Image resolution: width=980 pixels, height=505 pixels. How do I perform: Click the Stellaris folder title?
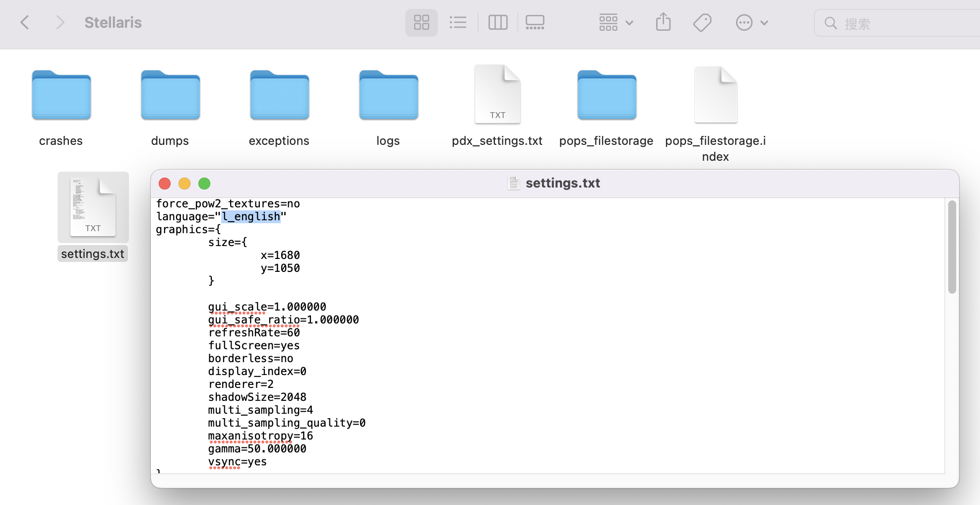(113, 22)
